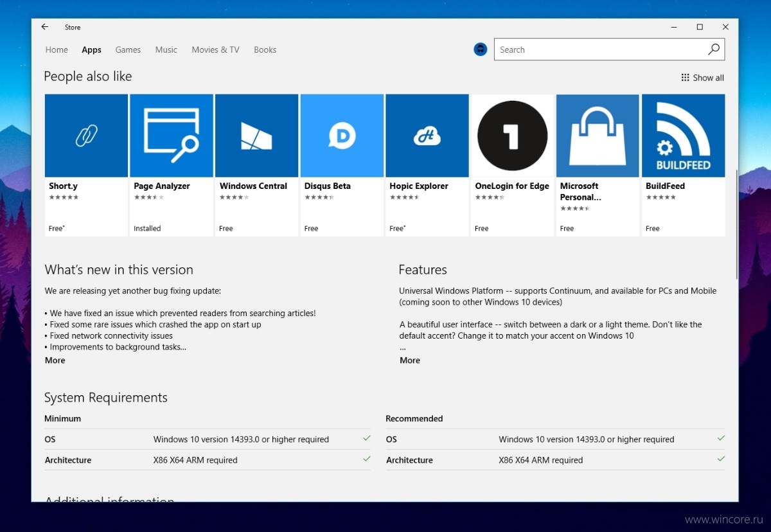This screenshot has height=532, width=771.
Task: Click the star rating of Disqus Beta
Action: [319, 197]
